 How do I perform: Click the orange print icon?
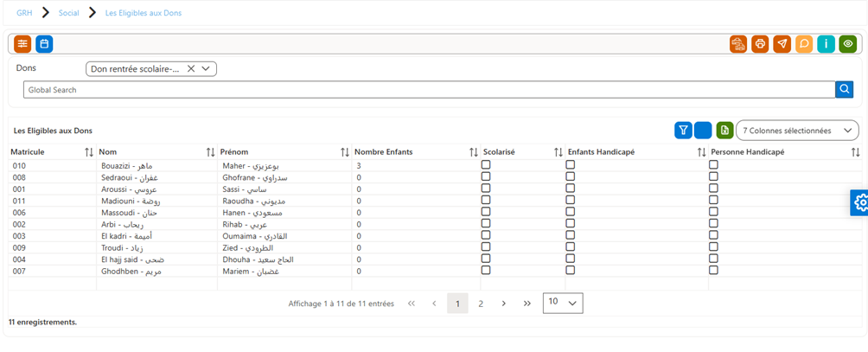[760, 44]
